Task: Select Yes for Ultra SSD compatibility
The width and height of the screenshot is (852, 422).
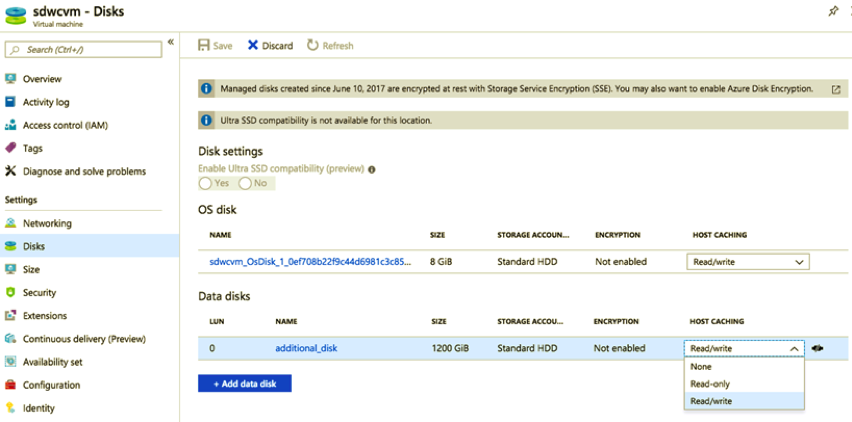Action: [x=205, y=184]
